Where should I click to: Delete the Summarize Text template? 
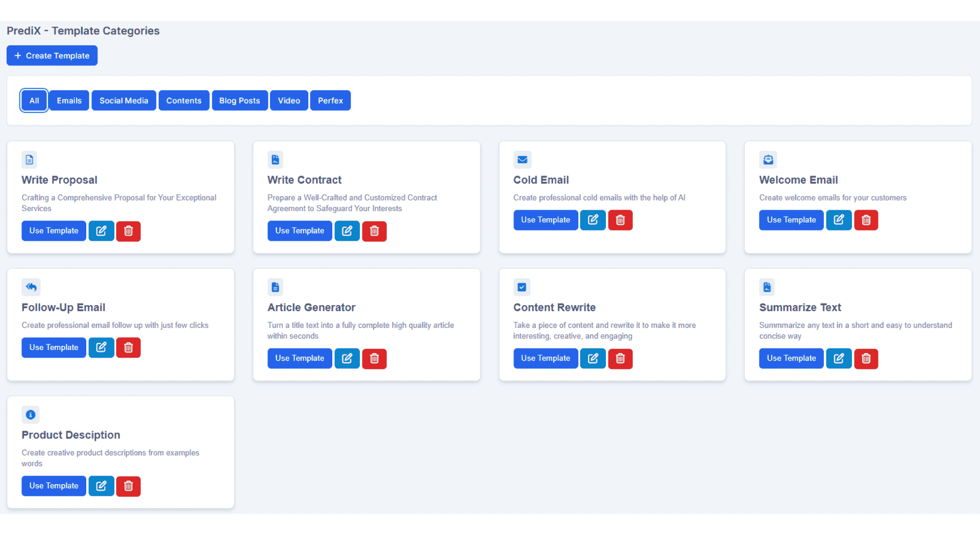coord(866,359)
